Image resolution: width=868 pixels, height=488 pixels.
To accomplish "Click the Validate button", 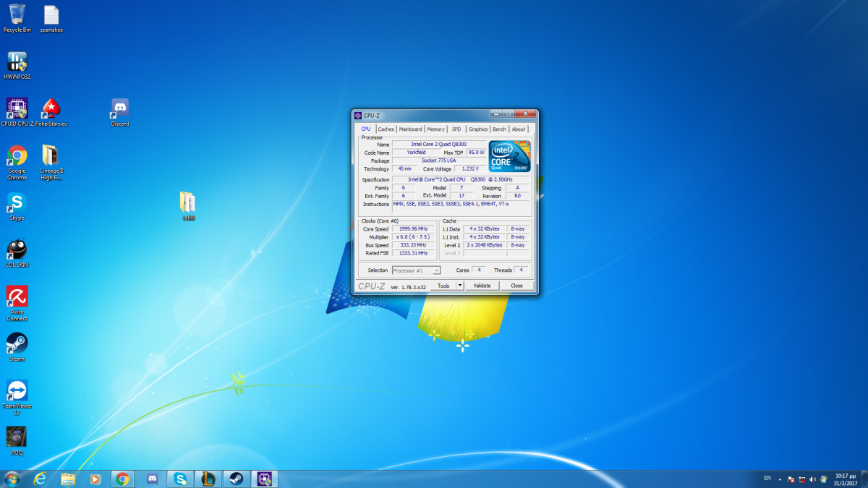I will [x=482, y=286].
